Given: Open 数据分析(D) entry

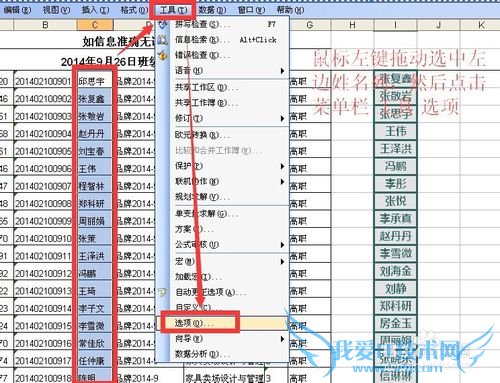Looking at the screenshot, I should click(x=223, y=354).
